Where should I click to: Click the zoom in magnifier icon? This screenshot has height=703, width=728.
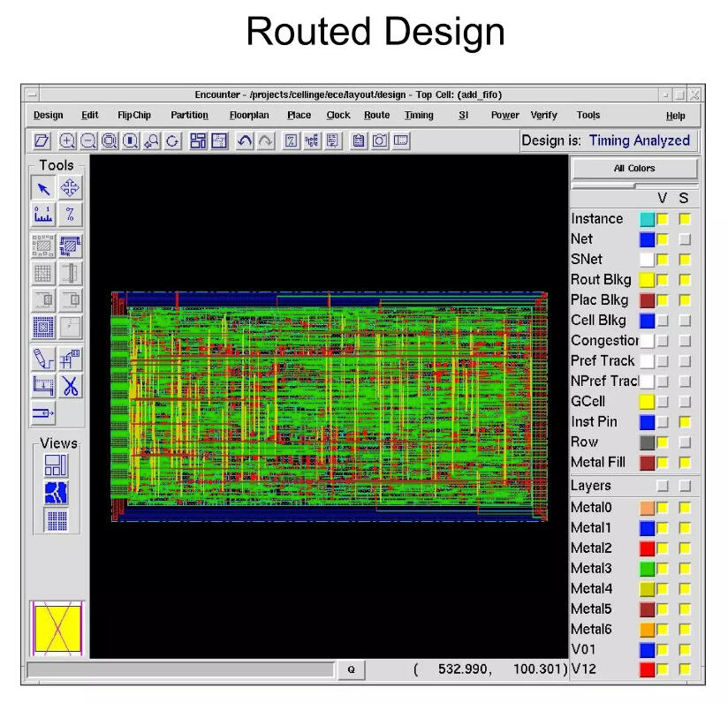[67, 140]
